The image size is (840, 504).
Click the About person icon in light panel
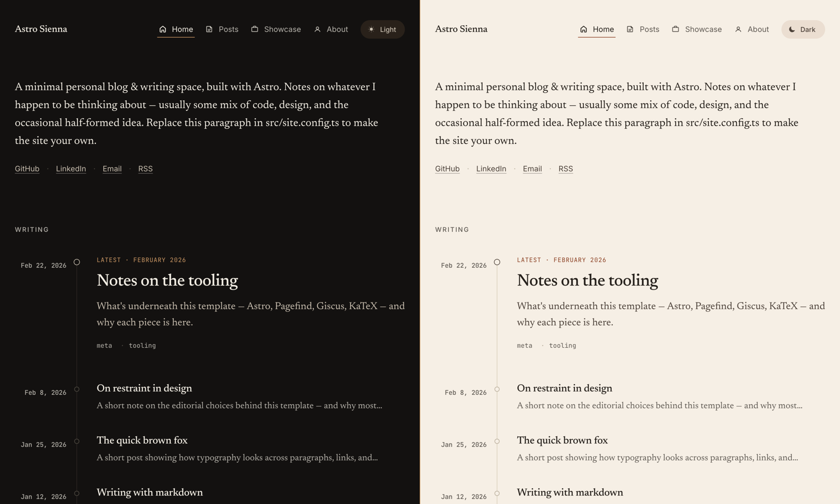click(738, 29)
